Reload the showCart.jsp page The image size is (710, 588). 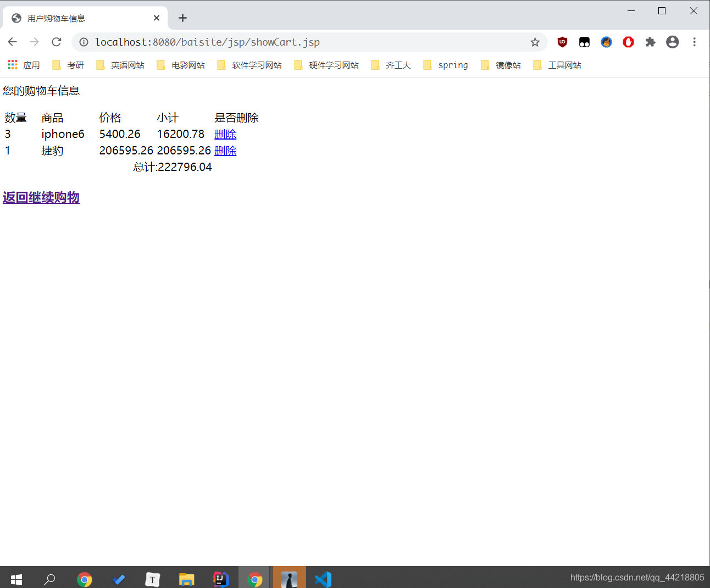click(x=57, y=42)
